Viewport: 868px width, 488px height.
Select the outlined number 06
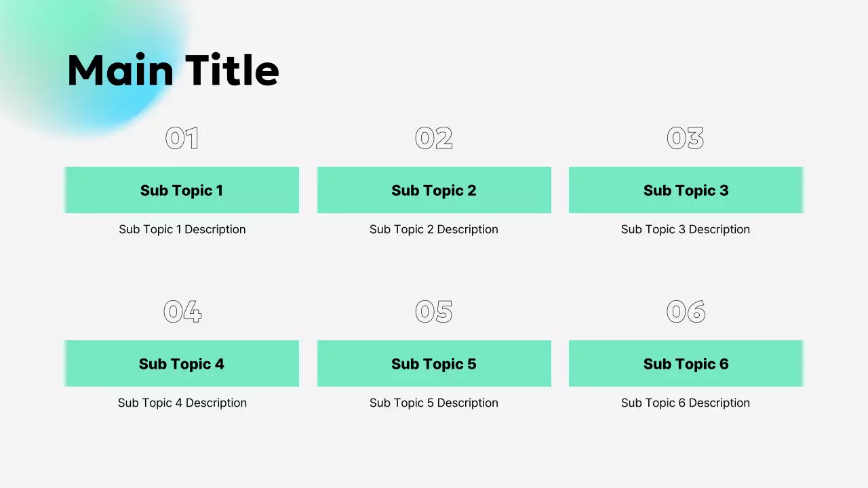(686, 312)
